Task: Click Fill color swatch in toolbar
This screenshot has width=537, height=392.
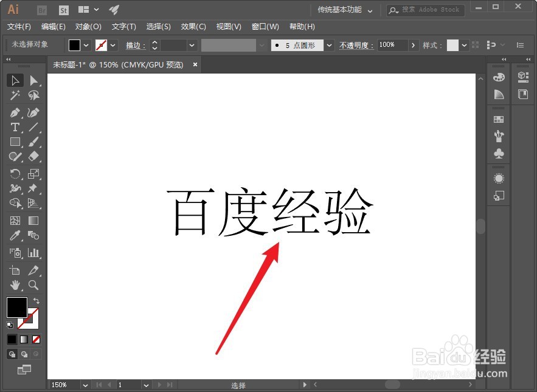Action: [x=17, y=308]
